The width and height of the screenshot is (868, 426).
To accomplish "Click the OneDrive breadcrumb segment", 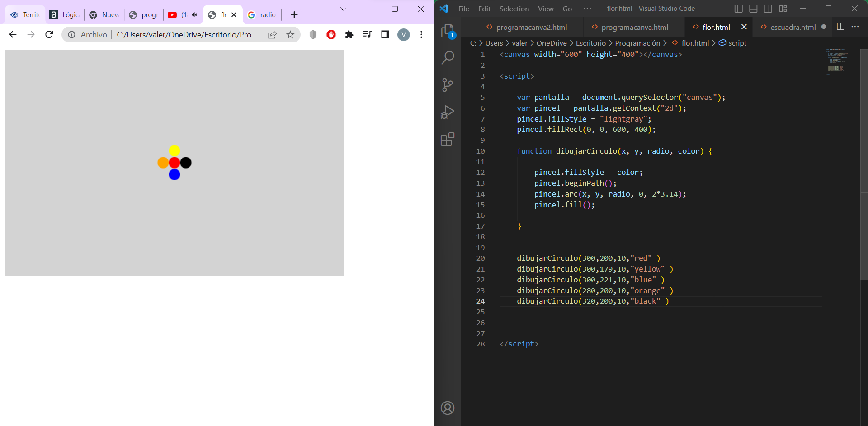I will point(552,43).
